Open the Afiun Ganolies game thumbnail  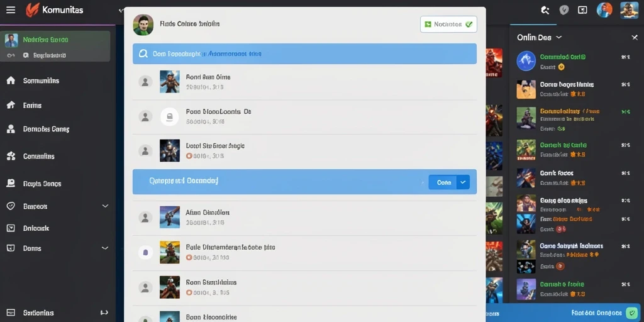click(170, 217)
